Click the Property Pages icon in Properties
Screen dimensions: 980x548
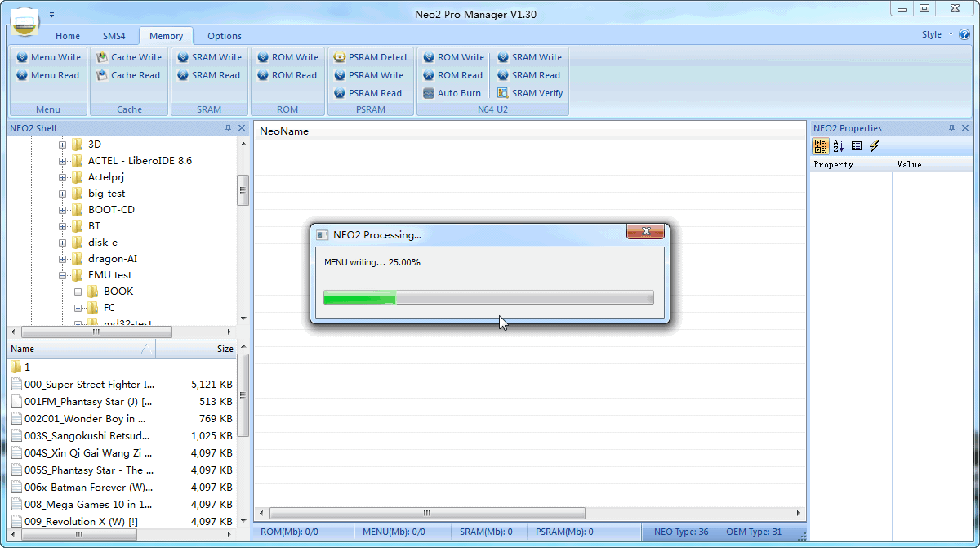(857, 146)
